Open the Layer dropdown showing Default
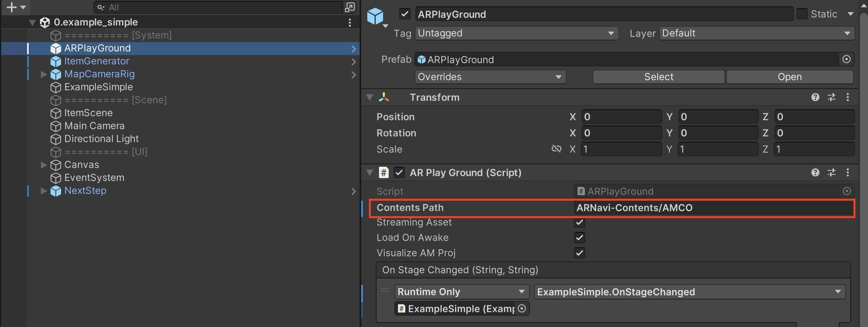This screenshot has width=868, height=327. [756, 33]
